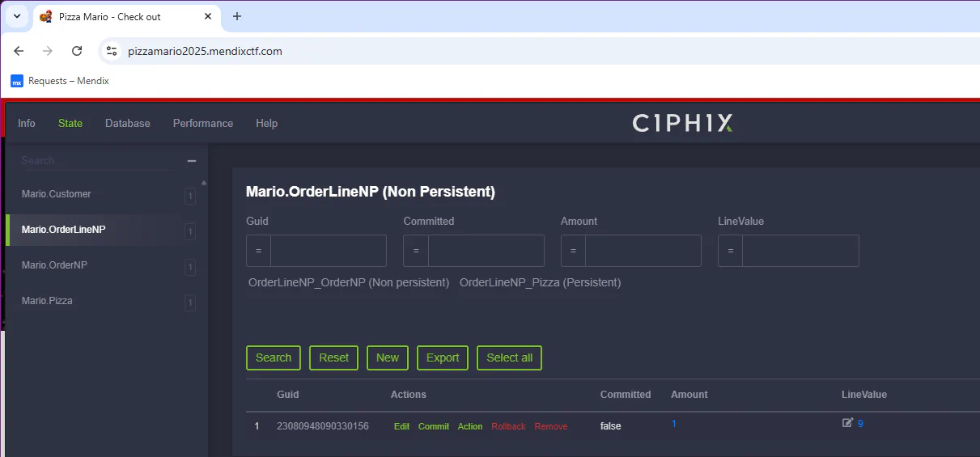Select Guid 23080948090330156 in table row
The height and width of the screenshot is (457, 980).
[323, 426]
